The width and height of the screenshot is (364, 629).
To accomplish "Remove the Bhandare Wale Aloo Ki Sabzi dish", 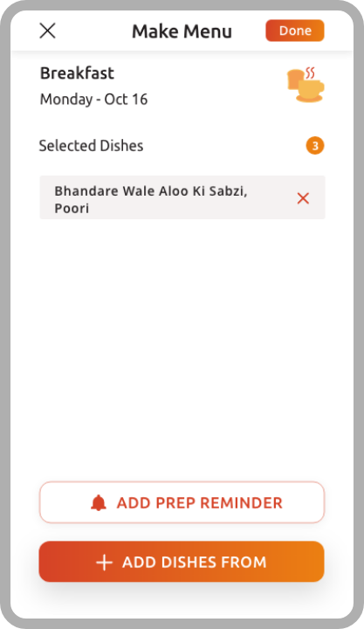I will pos(303,198).
